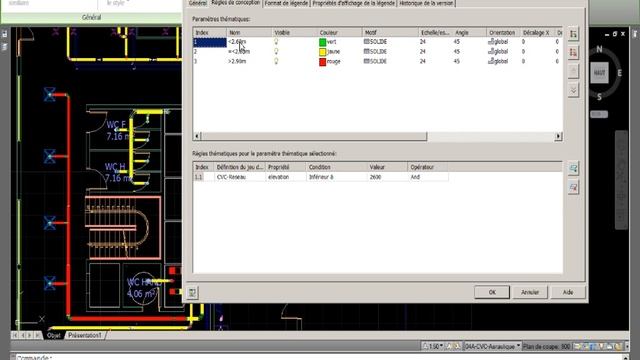Click the green vert color swatch

[x=322, y=42]
